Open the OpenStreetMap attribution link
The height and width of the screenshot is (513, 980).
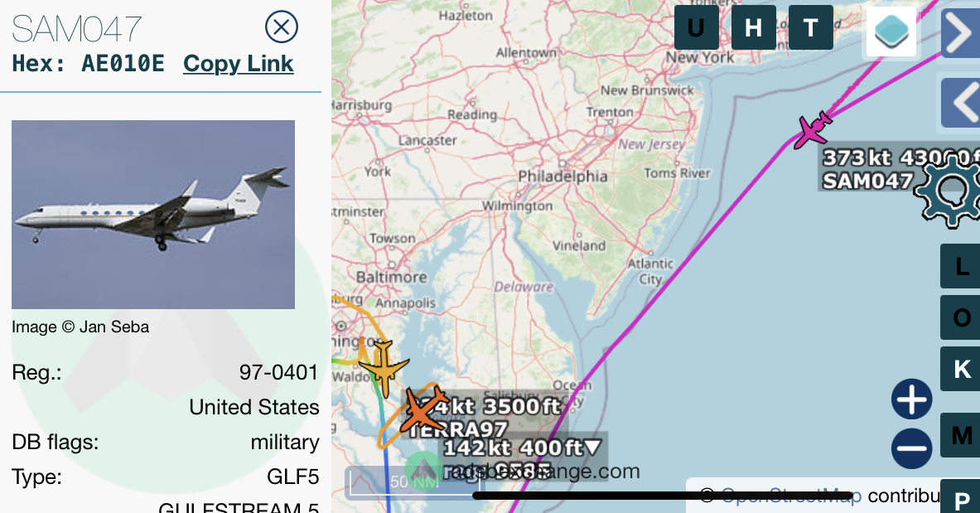[791, 496]
